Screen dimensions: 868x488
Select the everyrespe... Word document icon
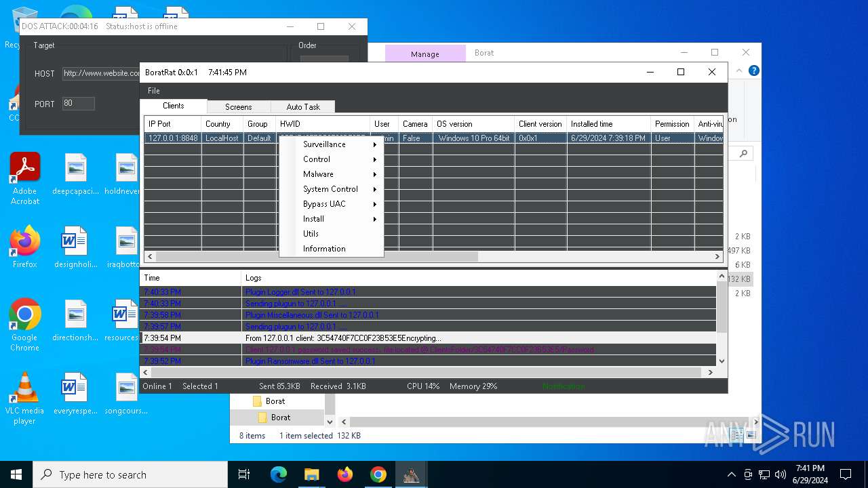(75, 394)
